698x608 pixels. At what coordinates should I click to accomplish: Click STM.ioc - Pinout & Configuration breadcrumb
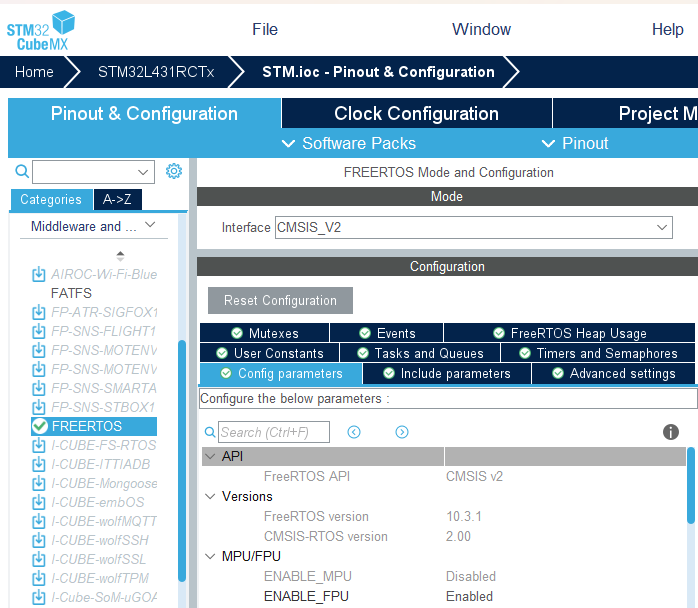tap(378, 72)
